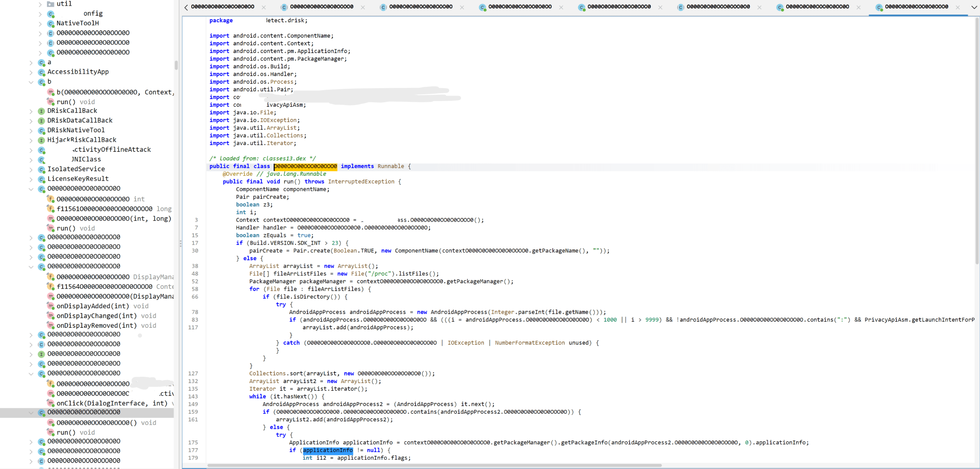This screenshot has height=469, width=980.
Task: Click the util folder icon
Action: pos(50,4)
